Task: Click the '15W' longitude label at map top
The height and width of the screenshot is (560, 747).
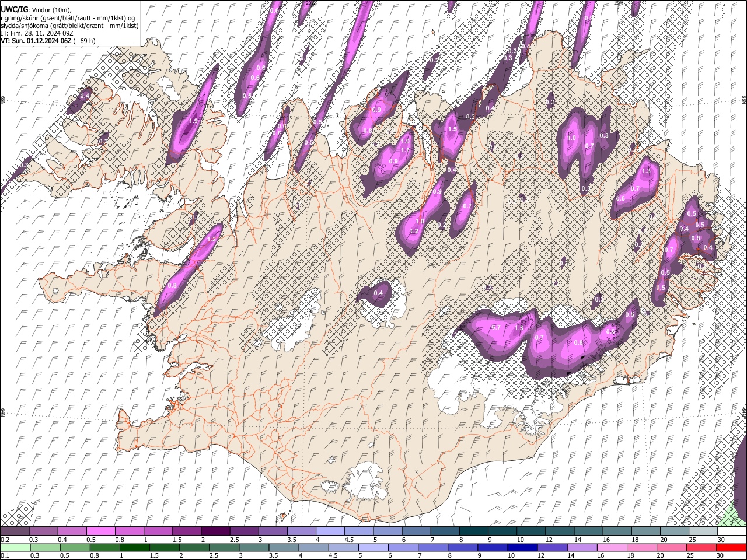Action: 618,3
